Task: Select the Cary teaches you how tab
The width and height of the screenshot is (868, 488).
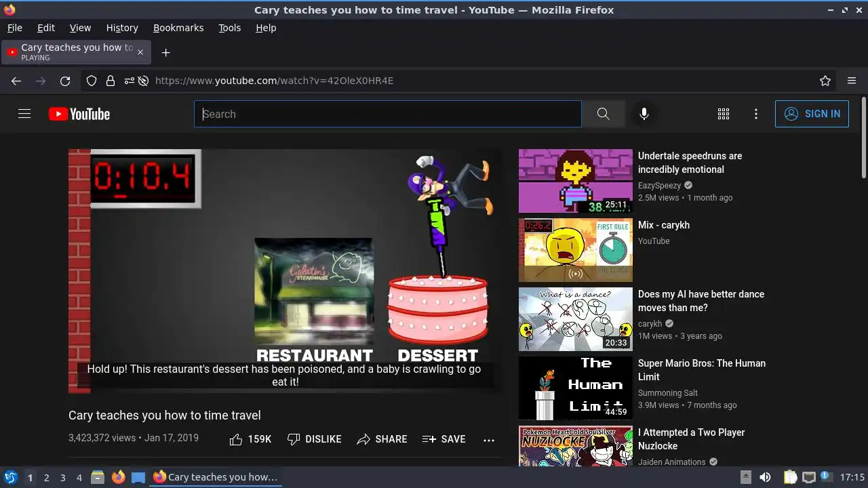Action: pyautogui.click(x=77, y=52)
